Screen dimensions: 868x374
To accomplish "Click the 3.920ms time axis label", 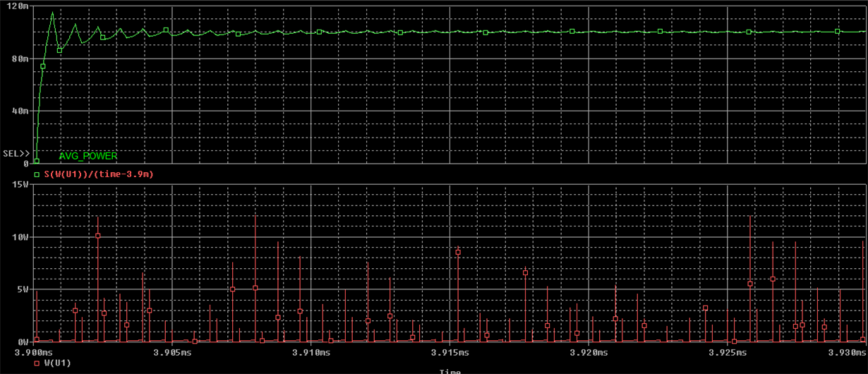I will coord(590,352).
